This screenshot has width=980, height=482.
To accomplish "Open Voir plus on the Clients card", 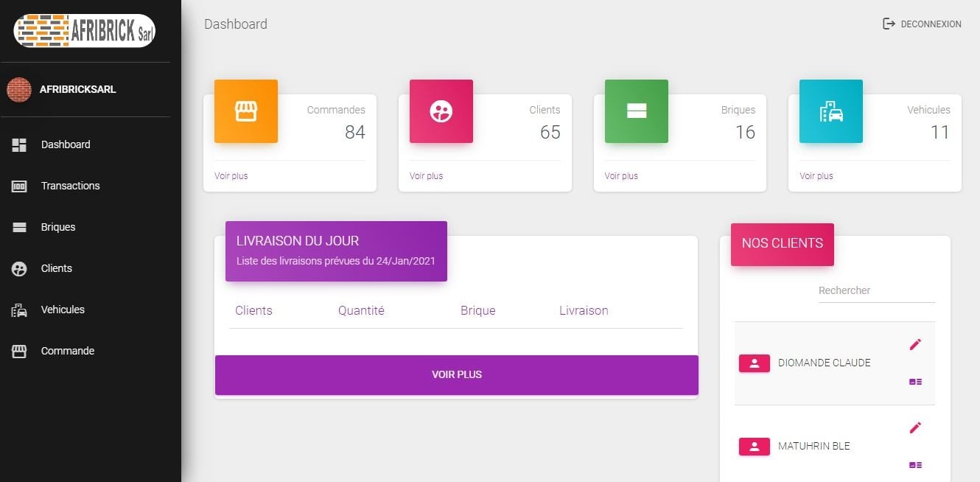I will (426, 176).
